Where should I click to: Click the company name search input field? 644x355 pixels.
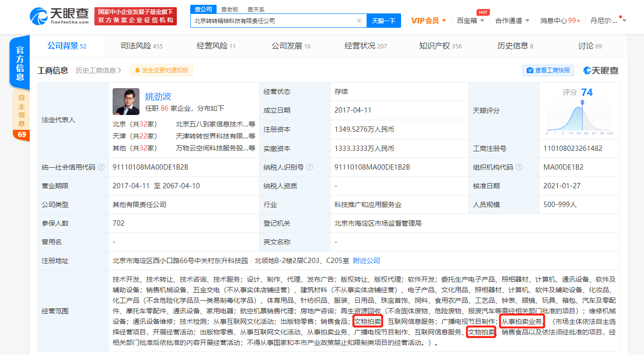pos(273,21)
